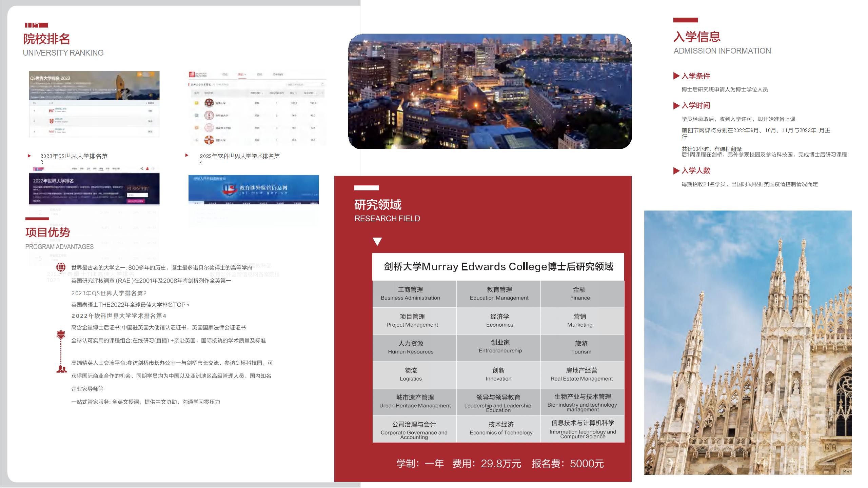Image resolution: width=868 pixels, height=488 pixels.
Task: Click the 费用：29.8万元 text
Action: [x=487, y=464]
